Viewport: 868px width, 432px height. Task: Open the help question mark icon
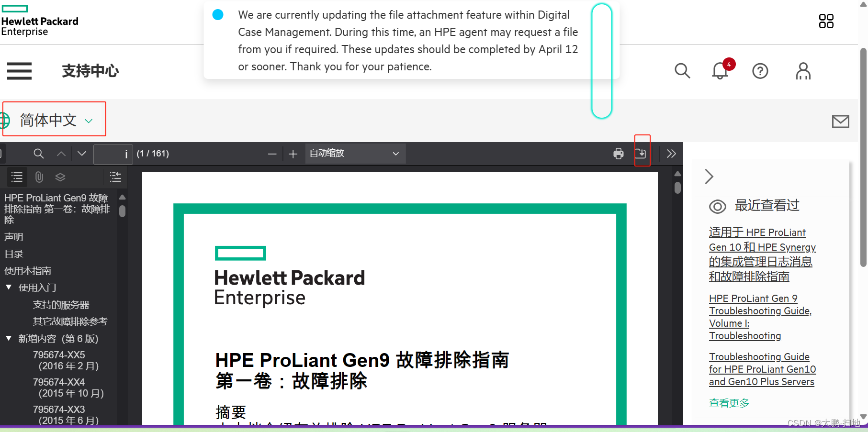[x=760, y=71]
